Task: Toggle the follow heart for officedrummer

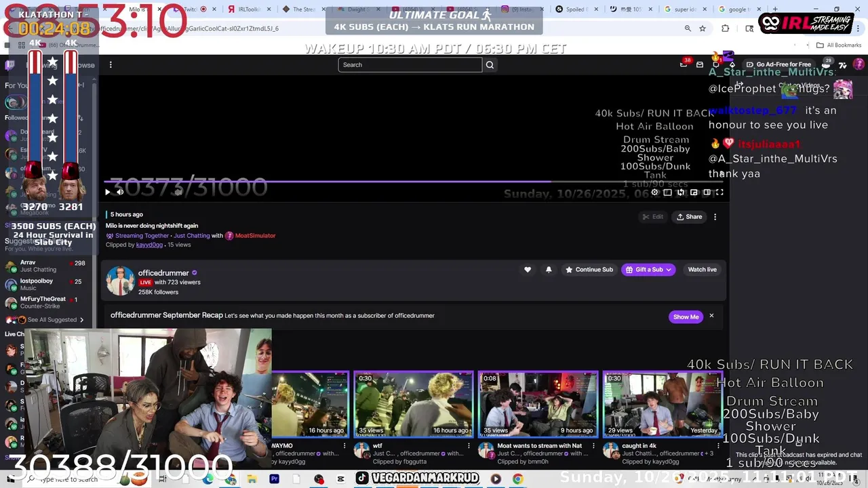Action: coord(528,270)
